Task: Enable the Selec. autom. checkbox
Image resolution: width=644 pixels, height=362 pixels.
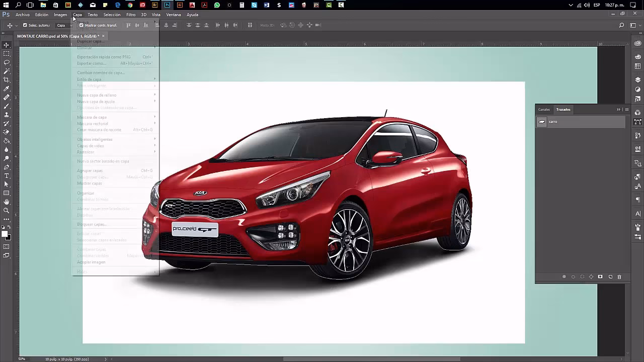Action: click(x=25, y=25)
